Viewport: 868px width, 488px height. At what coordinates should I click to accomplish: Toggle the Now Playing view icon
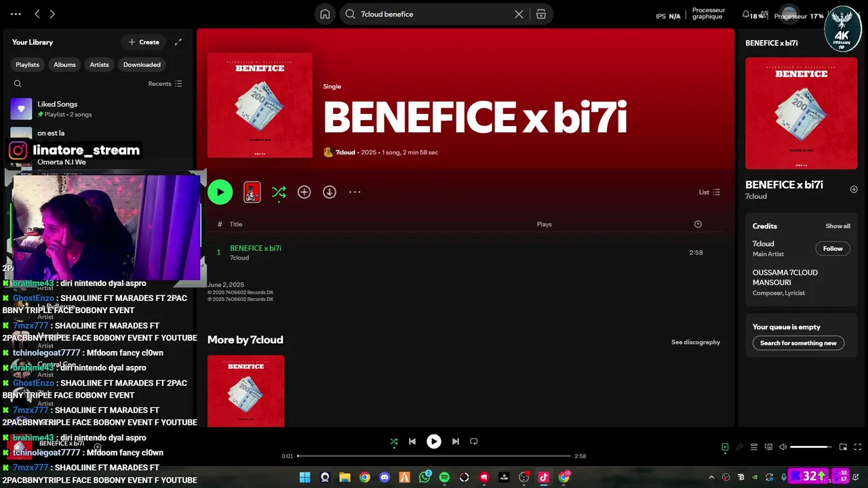tap(725, 447)
